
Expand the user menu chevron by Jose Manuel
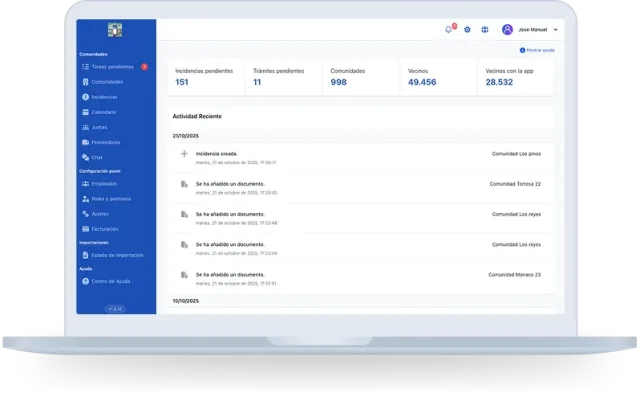pos(556,30)
